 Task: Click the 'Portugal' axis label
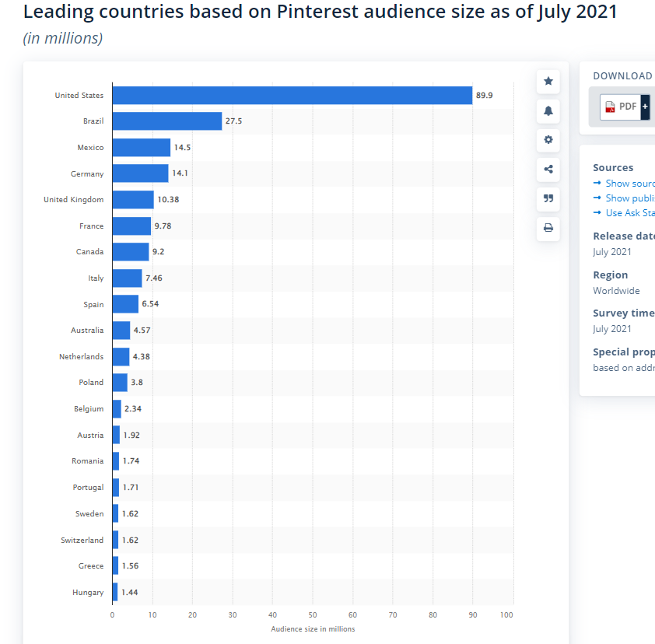tap(88, 488)
